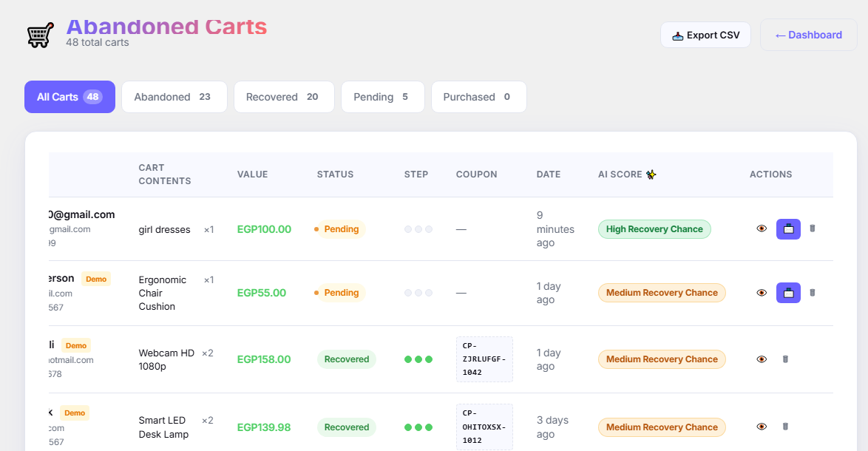Click the AI Score sparkle icon
This screenshot has height=451, width=868.
[651, 174]
